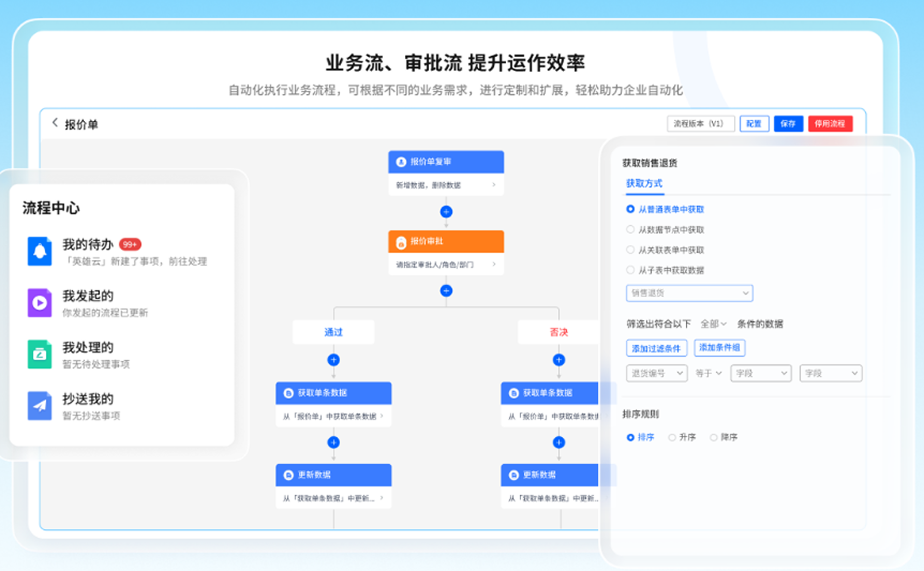Open the first 字段 dropdown

click(761, 373)
